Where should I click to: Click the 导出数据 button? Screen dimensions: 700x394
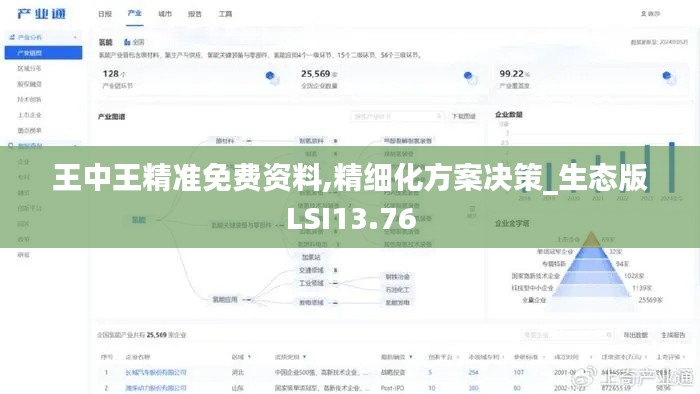[x=635, y=335]
